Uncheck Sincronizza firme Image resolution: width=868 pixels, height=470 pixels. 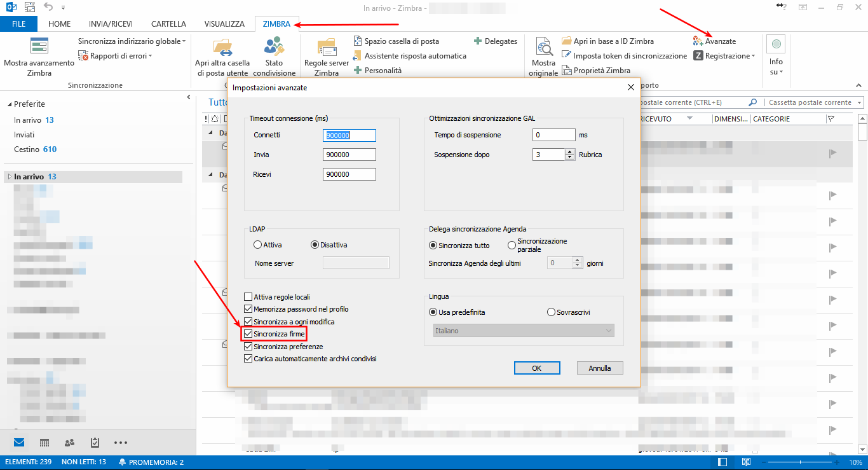point(248,334)
